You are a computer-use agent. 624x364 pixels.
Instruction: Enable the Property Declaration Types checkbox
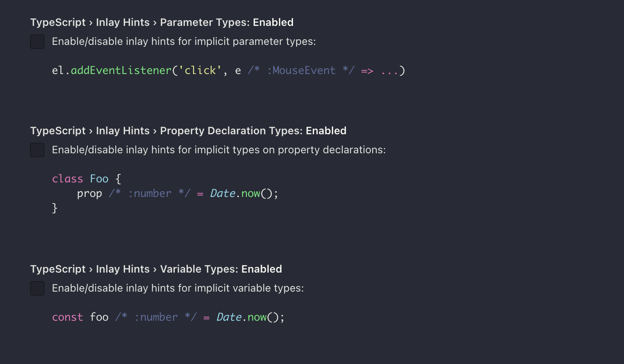(x=37, y=150)
